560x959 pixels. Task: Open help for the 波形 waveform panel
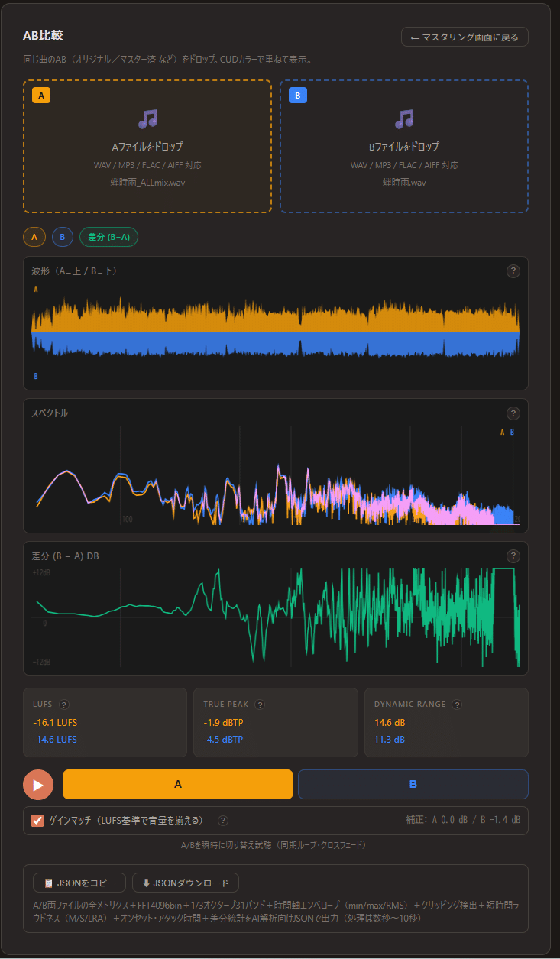513,271
